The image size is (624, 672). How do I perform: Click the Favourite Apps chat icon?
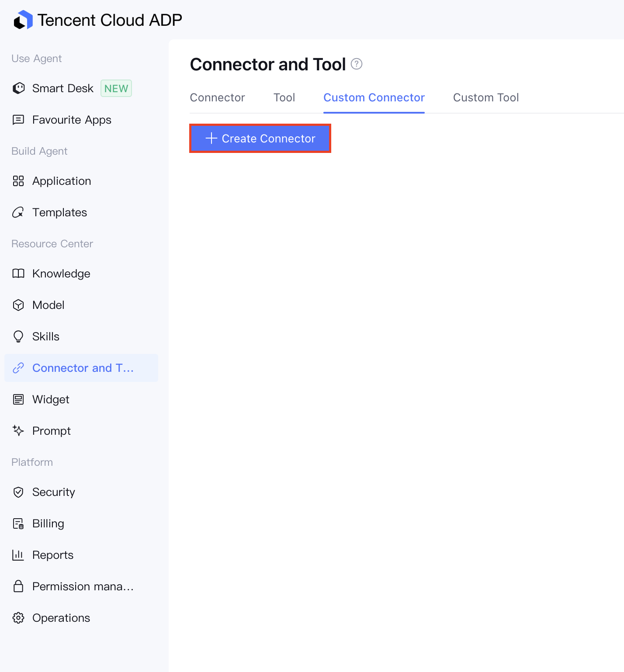[18, 120]
